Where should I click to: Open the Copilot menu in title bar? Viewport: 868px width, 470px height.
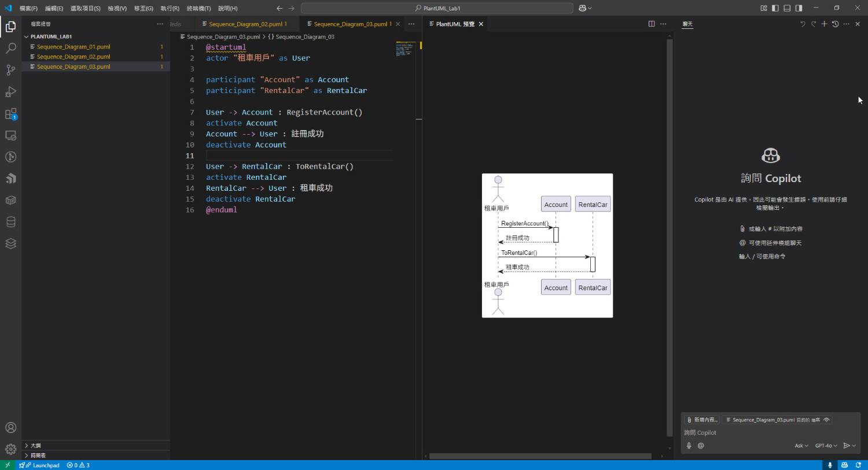pos(585,8)
